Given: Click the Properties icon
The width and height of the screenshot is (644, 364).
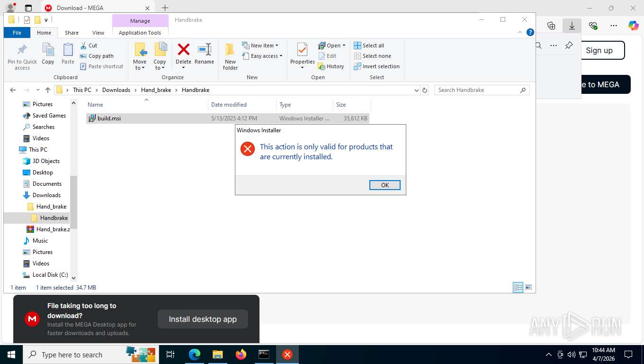Looking at the screenshot, I should point(302,50).
